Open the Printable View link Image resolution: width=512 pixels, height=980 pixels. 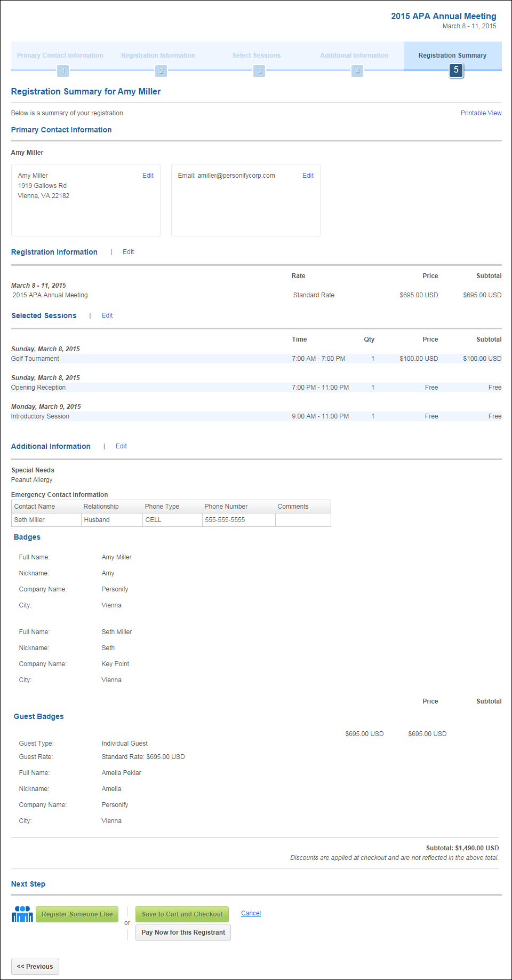481,113
